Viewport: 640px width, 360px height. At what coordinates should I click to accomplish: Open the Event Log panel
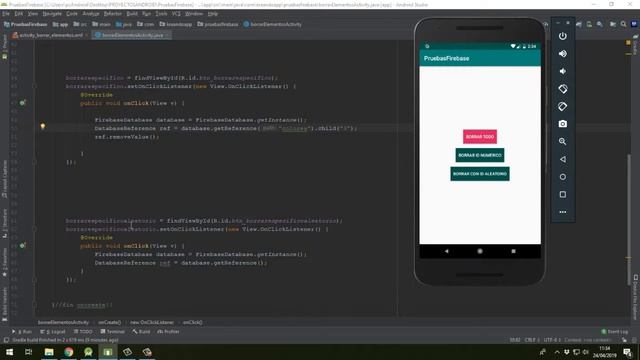[x=615, y=331]
